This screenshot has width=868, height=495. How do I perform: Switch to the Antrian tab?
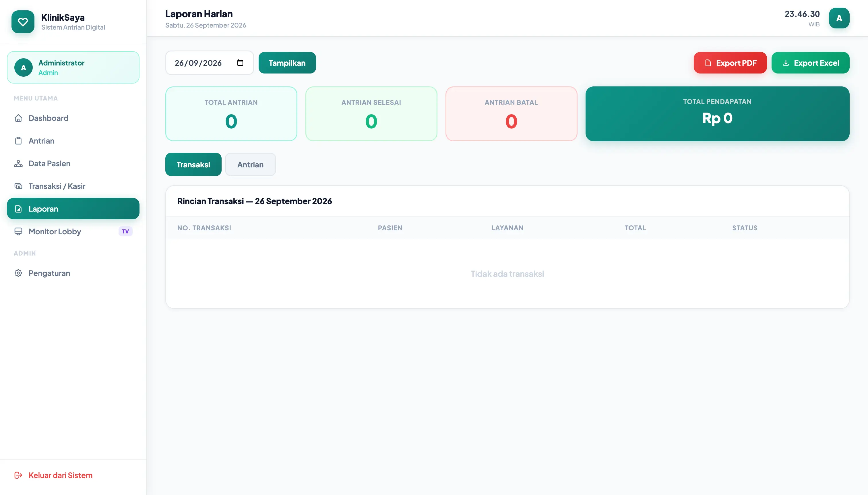pos(251,165)
